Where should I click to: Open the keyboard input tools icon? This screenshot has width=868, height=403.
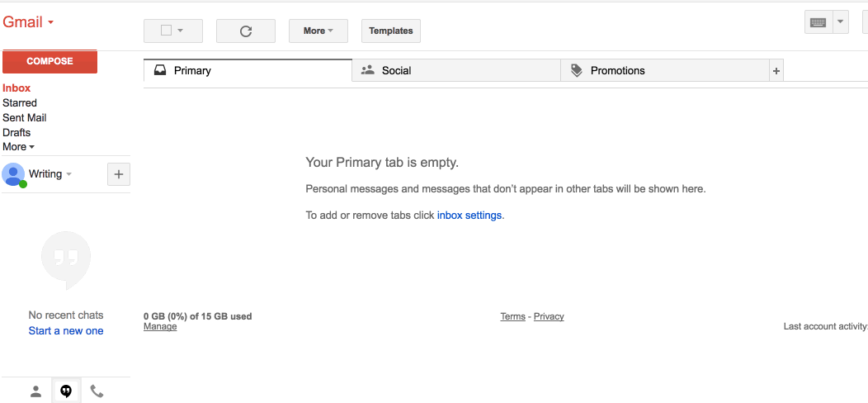pos(818,22)
